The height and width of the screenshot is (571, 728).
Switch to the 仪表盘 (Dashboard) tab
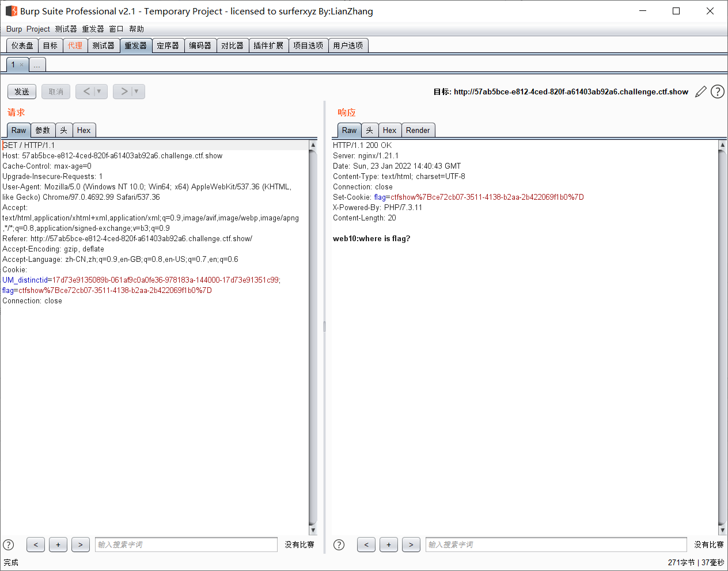[x=22, y=45]
